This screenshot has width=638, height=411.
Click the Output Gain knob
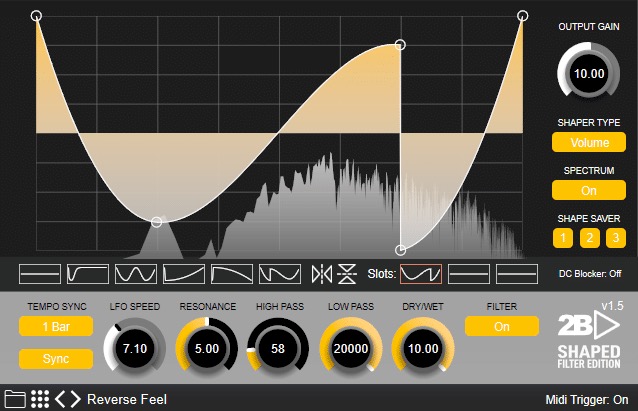(589, 73)
